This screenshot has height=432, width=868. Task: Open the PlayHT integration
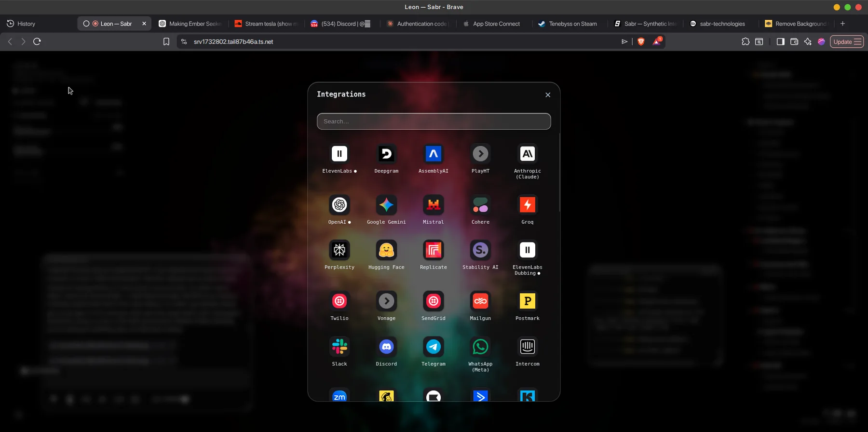[480, 154]
